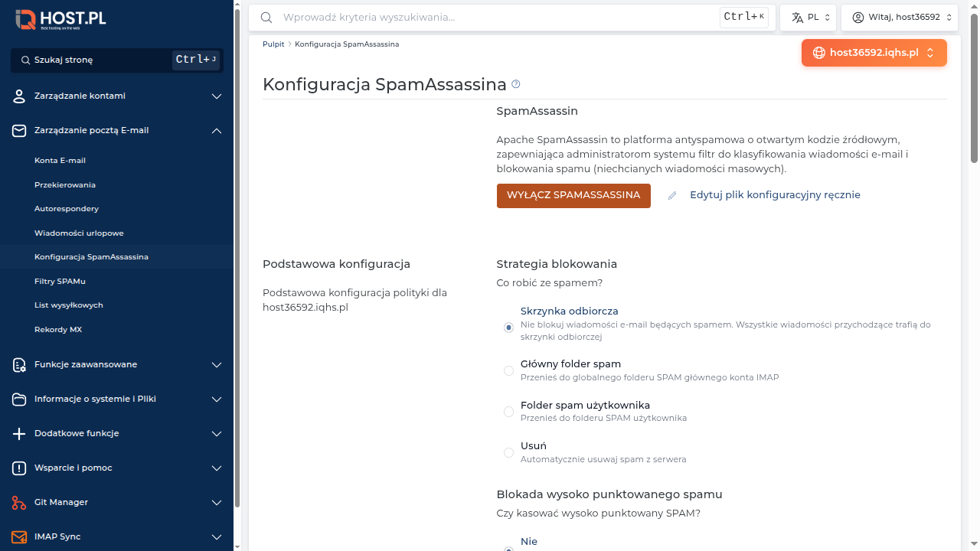980x551 pixels.
Task: Click the Zarządzanie kontami user icon
Action: [x=19, y=96]
